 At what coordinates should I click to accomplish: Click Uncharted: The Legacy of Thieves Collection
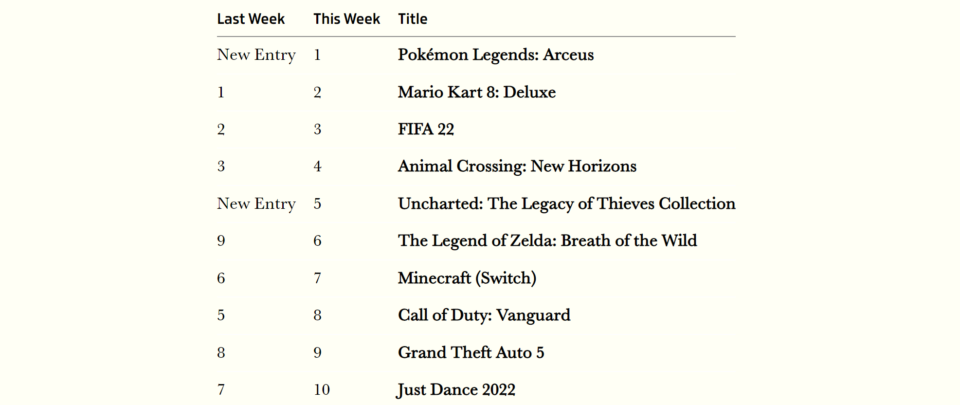point(567,204)
